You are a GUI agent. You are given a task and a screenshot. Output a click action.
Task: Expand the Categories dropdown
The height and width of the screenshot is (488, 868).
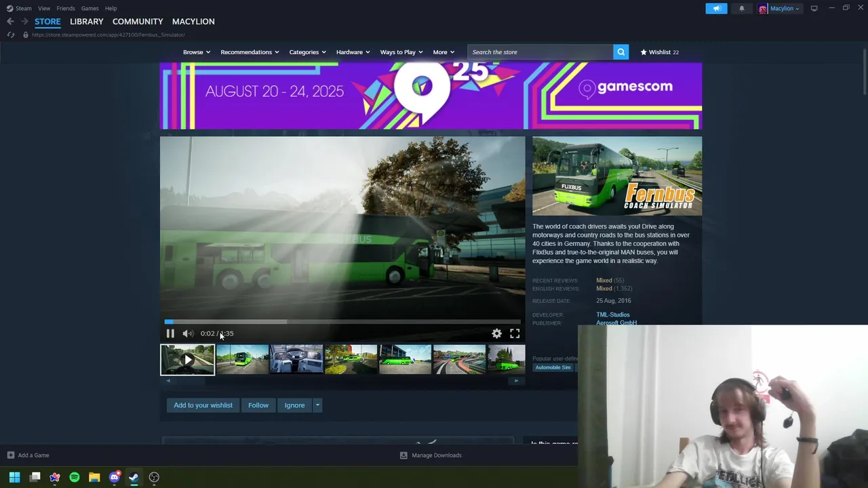pos(307,52)
